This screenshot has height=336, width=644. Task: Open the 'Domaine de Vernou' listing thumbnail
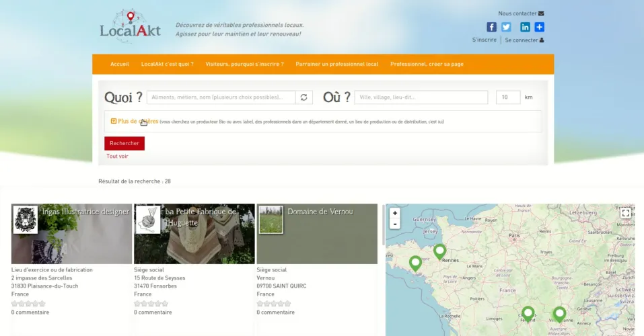271,220
